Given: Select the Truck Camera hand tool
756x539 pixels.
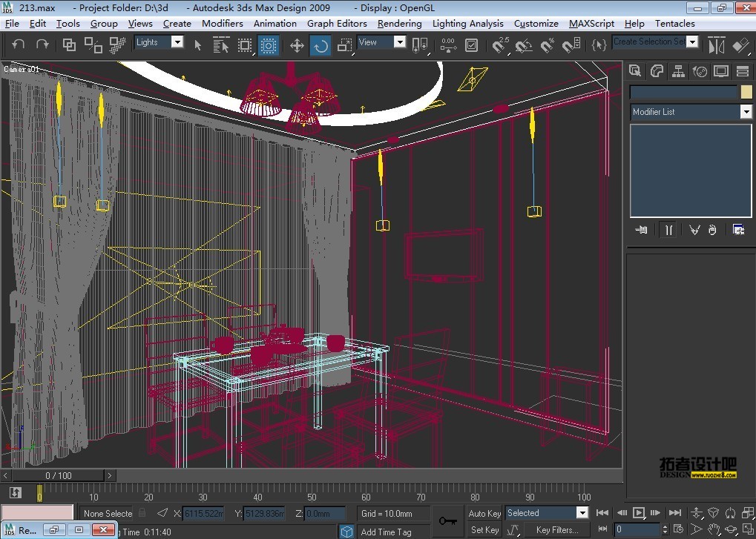Looking at the screenshot, I should point(714,530).
